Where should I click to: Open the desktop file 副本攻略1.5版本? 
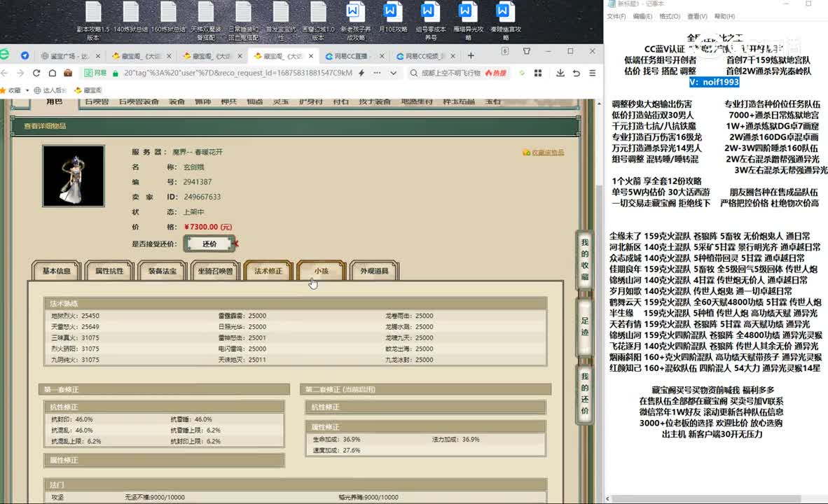[93, 20]
